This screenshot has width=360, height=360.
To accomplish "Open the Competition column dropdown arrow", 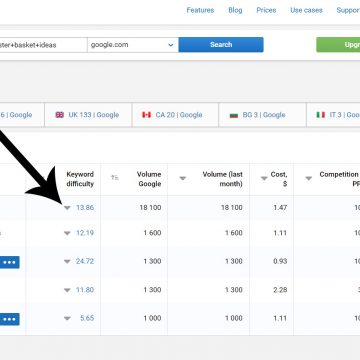I will 309,179.
